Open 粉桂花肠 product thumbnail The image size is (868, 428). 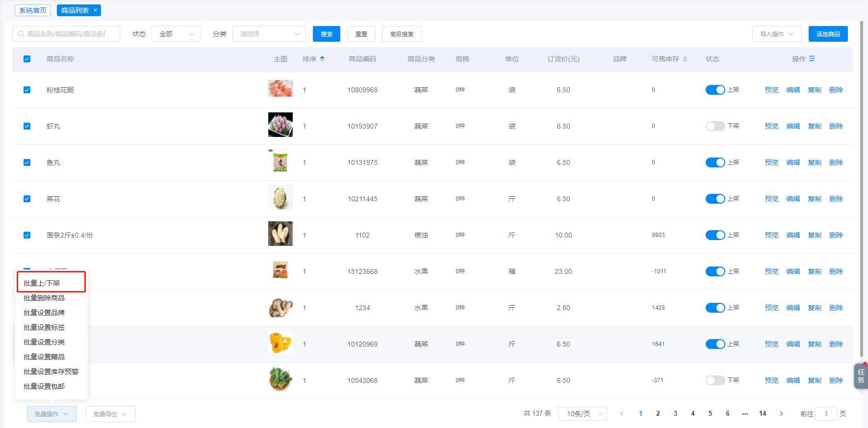tap(281, 89)
